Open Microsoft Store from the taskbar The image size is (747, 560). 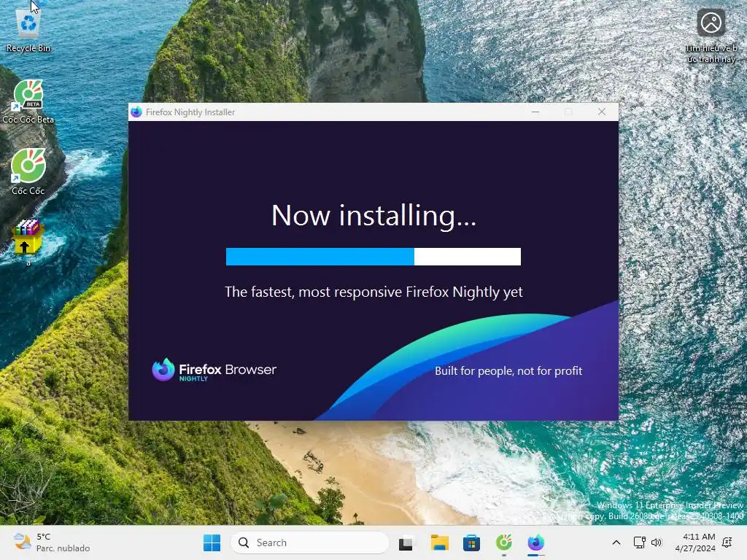471,542
